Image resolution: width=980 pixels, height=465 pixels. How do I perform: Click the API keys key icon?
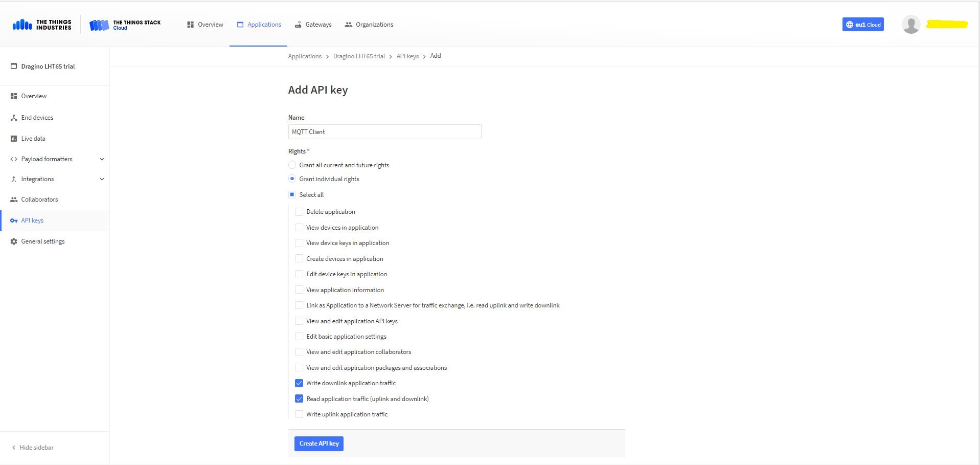pyautogui.click(x=14, y=220)
